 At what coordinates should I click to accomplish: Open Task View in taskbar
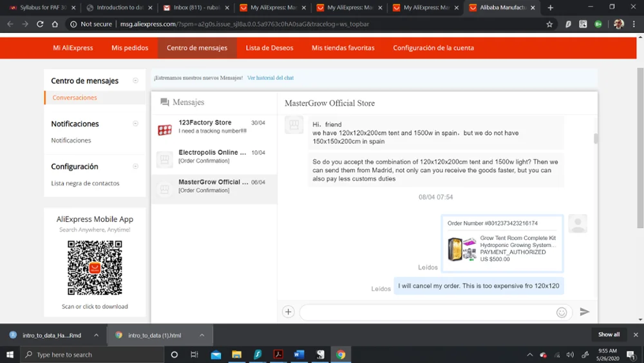pyautogui.click(x=194, y=355)
